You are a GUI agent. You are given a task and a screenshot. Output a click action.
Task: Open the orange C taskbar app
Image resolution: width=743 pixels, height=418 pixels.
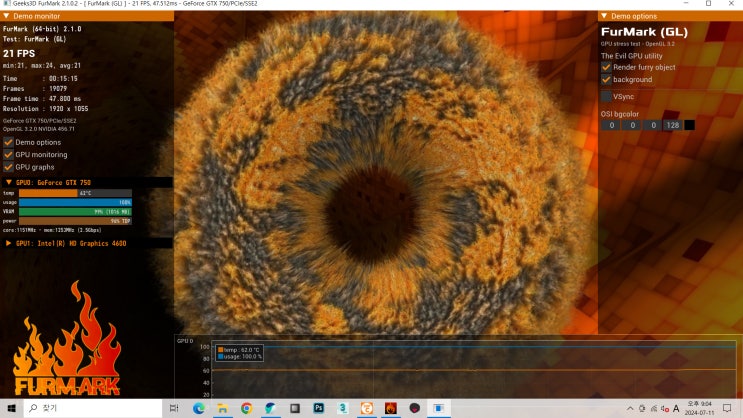pos(366,408)
